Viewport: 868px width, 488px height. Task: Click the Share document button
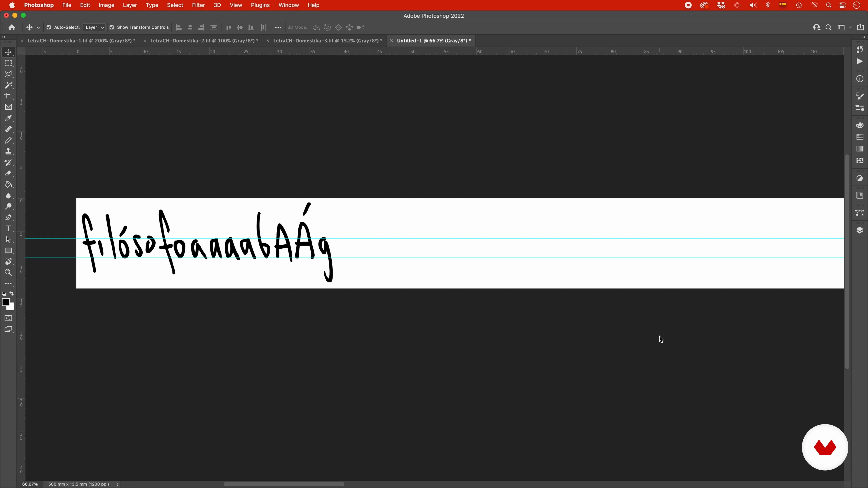(x=860, y=27)
